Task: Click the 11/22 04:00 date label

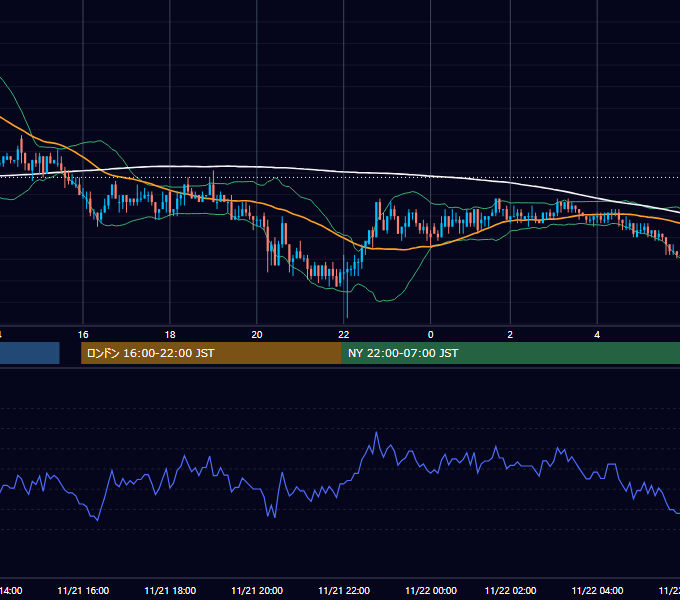Action: 597,590
